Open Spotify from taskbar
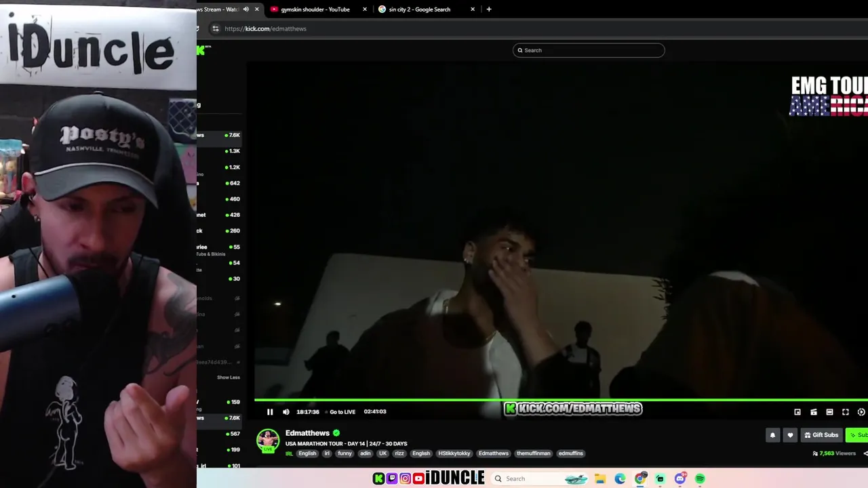Viewport: 868px width, 488px height. (x=700, y=479)
